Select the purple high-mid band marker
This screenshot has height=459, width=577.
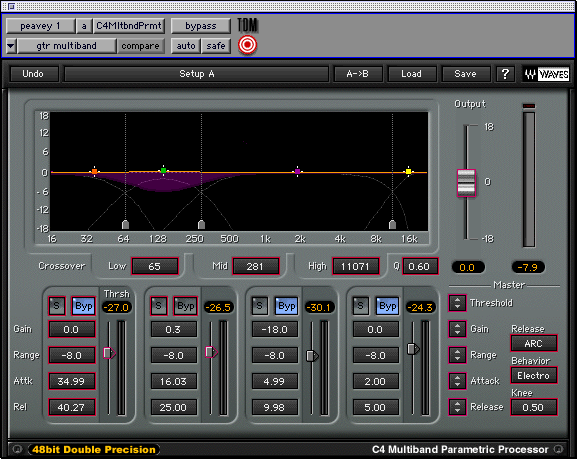click(x=298, y=171)
